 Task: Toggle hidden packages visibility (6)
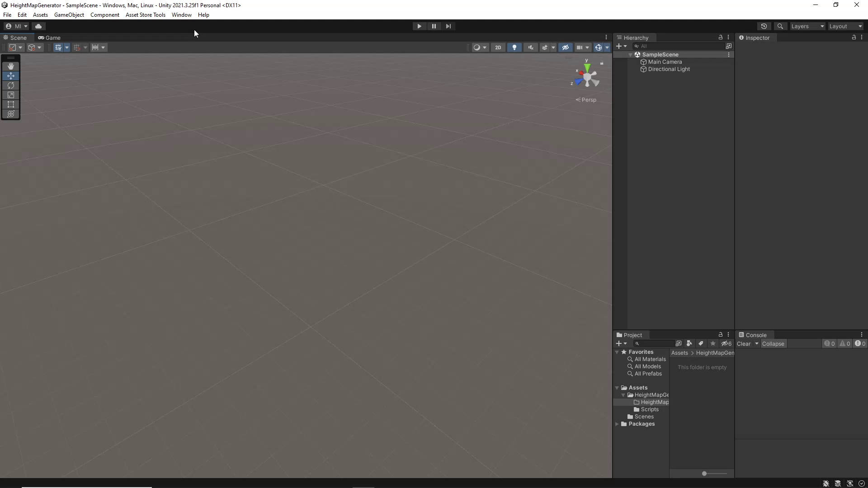(726, 343)
